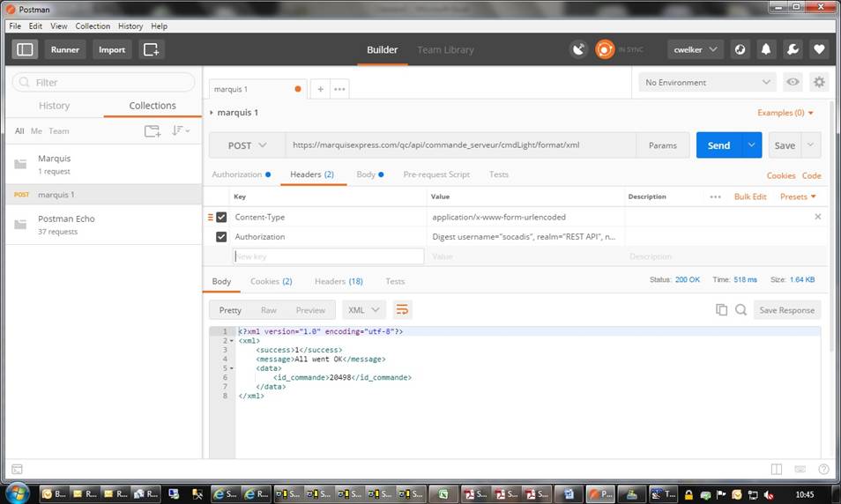Open the Windows Start button
This screenshot has width=841, height=504.
pyautogui.click(x=17, y=493)
